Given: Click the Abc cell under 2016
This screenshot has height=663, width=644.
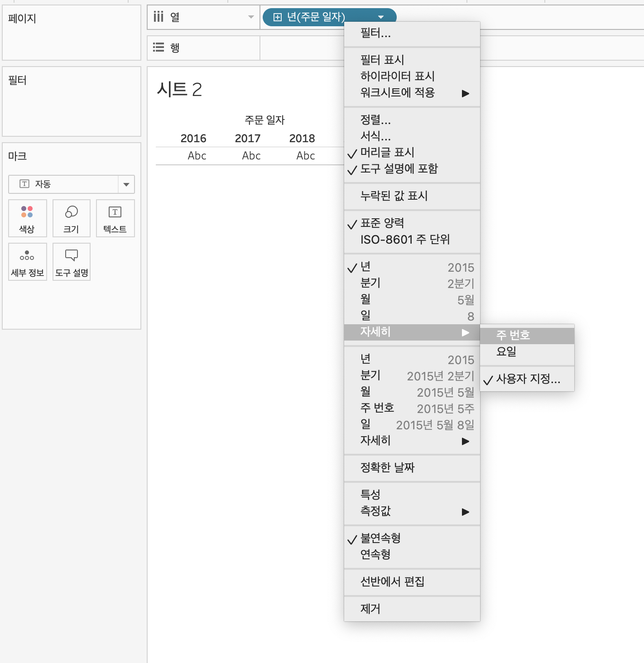Looking at the screenshot, I should [197, 156].
